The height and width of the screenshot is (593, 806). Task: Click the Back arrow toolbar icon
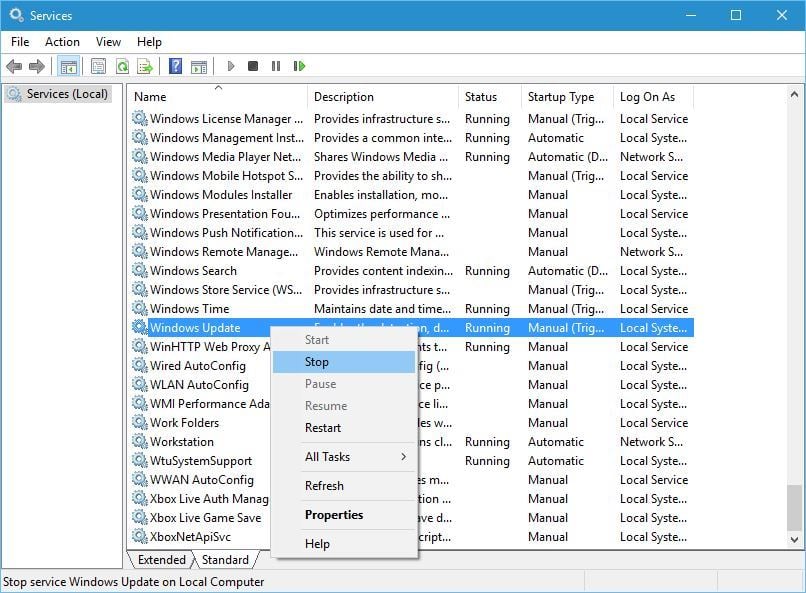[x=14, y=66]
